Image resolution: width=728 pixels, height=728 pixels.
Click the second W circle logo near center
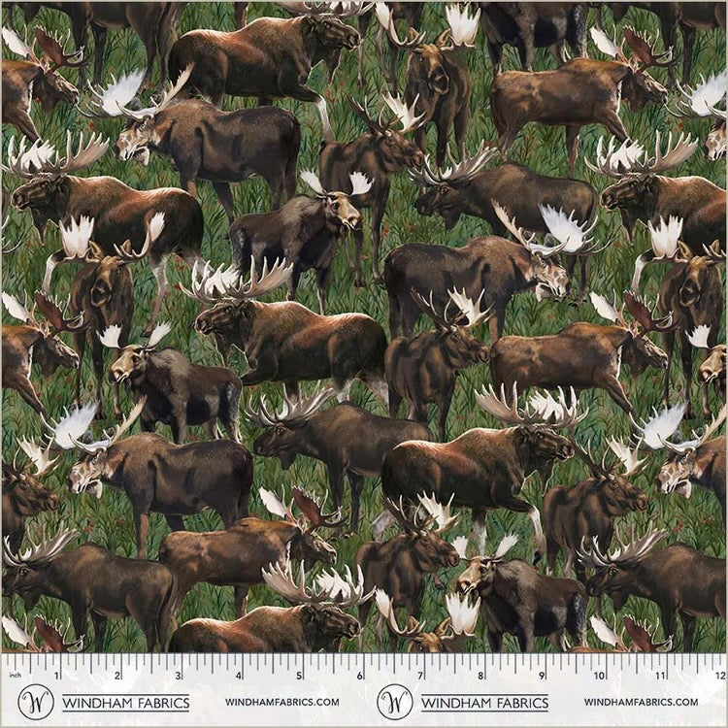pos(395,701)
